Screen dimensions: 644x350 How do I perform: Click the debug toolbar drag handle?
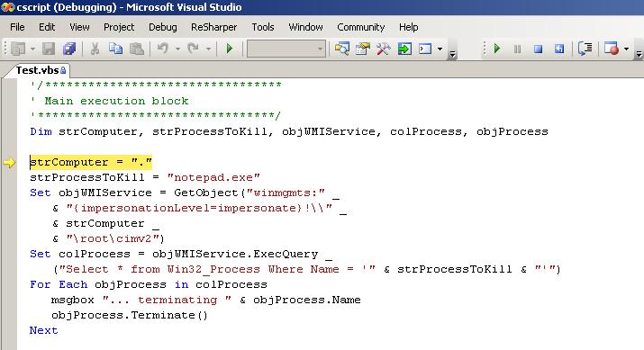[x=485, y=49]
